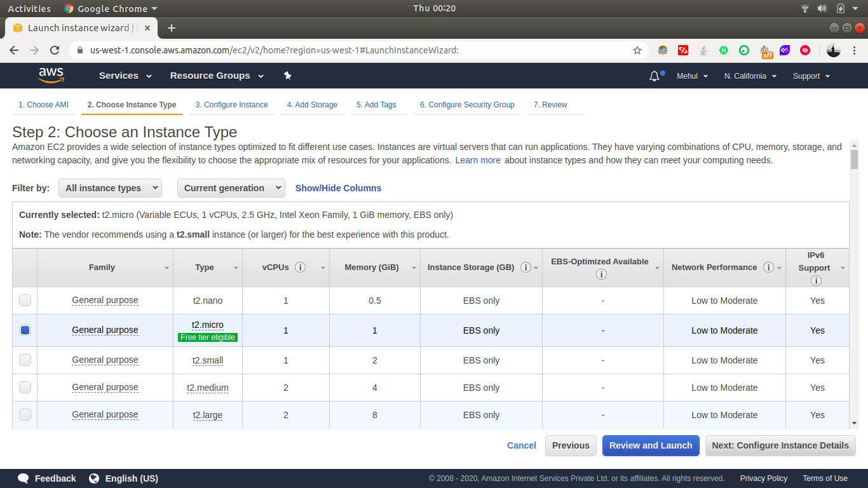Open AWS notifications bell
This screenshot has height=488, width=868.
pyautogui.click(x=655, y=76)
